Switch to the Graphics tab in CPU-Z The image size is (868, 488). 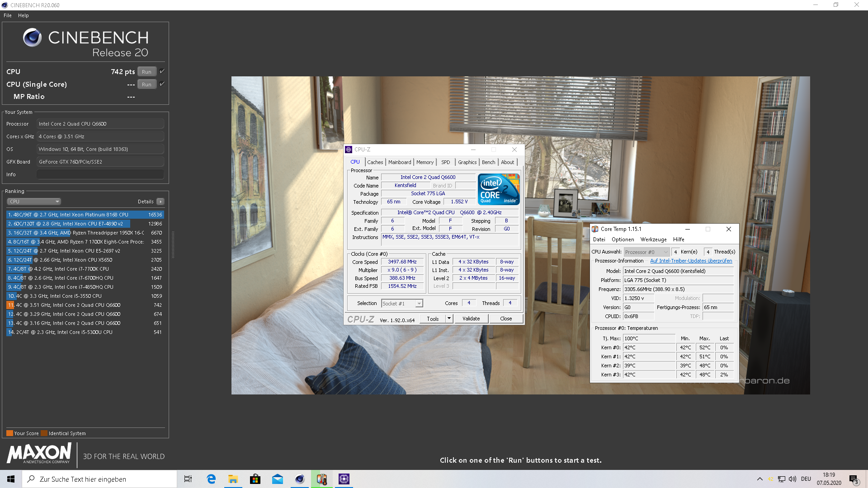tap(467, 162)
